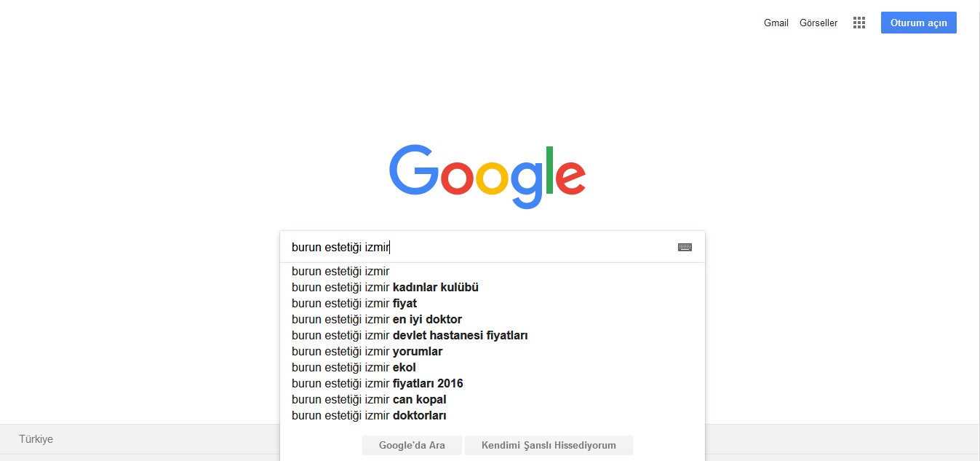The height and width of the screenshot is (461, 980).
Task: Open the Görseller link
Action: (x=818, y=23)
